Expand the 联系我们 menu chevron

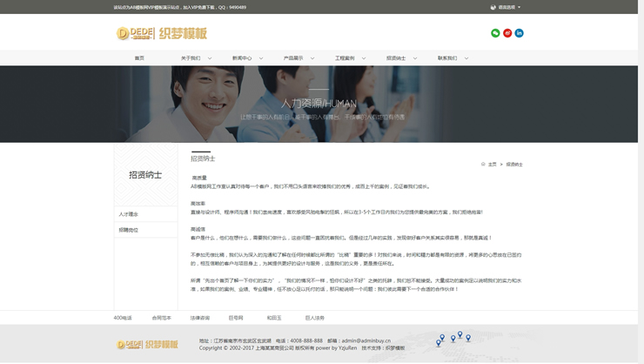pos(466,58)
